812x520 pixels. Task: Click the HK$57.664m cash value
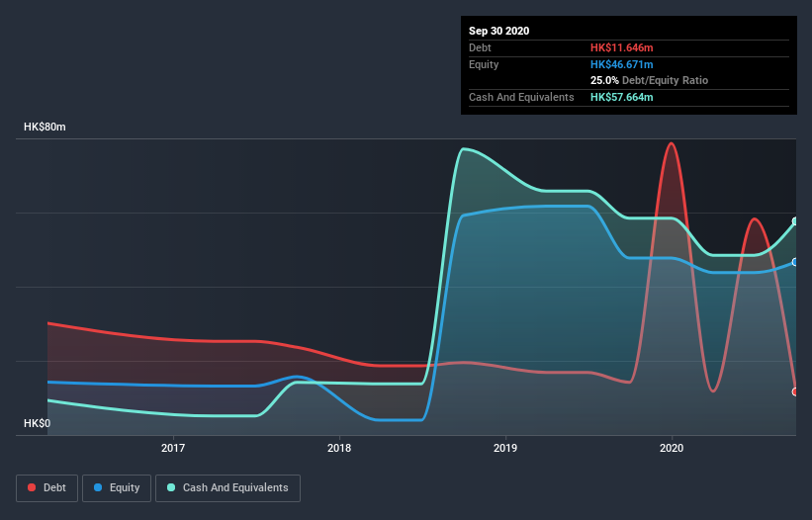621,97
